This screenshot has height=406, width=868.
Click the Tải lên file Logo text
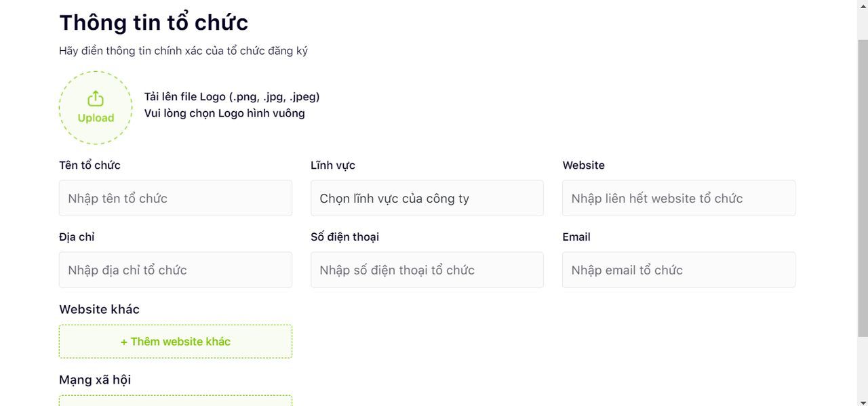(232, 96)
